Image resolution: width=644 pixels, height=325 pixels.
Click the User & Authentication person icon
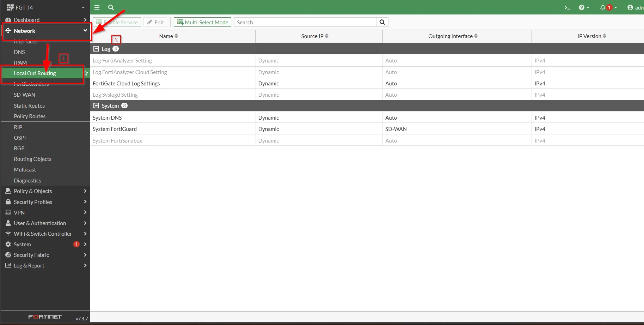8,223
